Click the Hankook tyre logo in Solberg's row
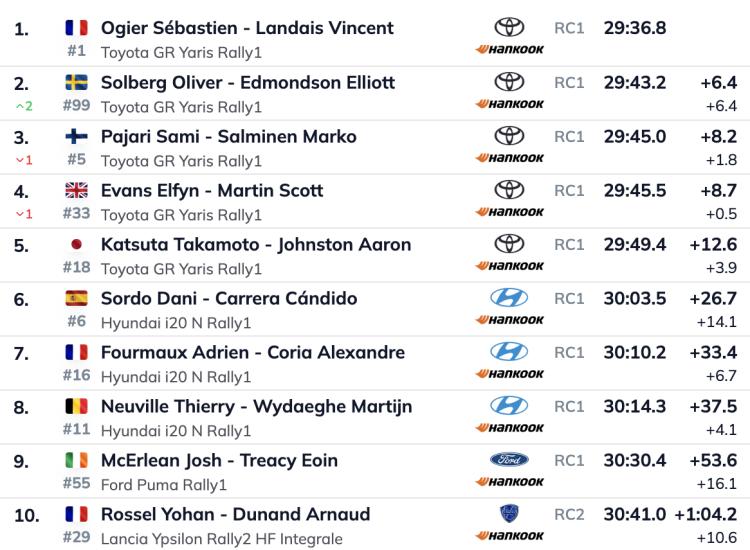750x550 pixels. pyautogui.click(x=510, y=104)
